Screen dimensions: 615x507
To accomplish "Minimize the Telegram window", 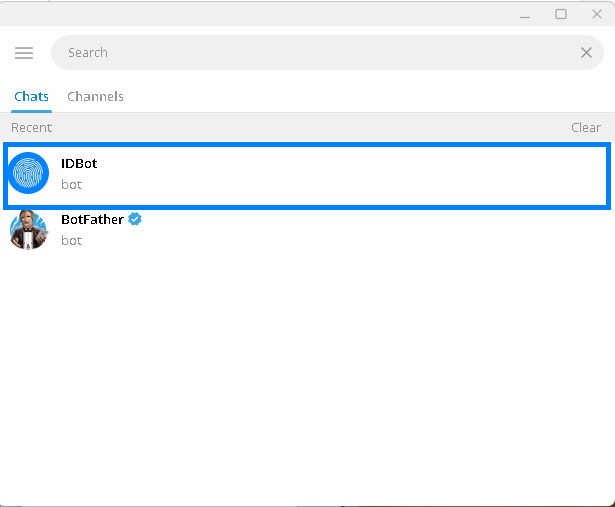I will click(525, 15).
